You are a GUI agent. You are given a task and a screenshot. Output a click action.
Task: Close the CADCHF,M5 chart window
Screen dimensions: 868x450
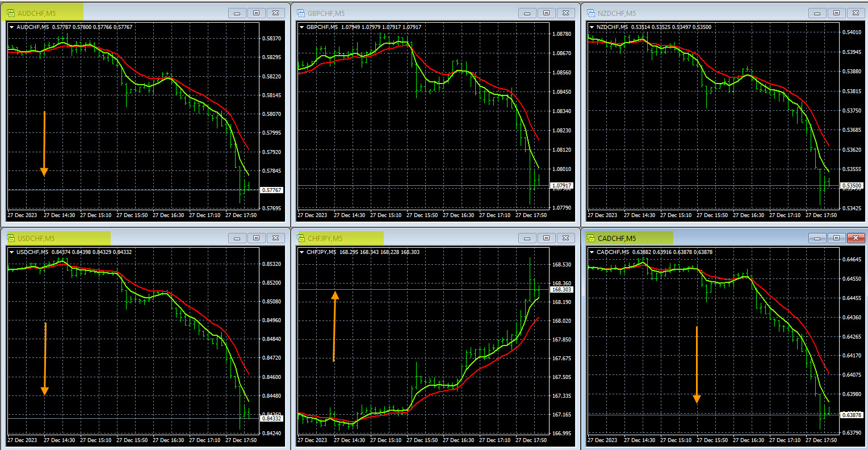pos(855,238)
